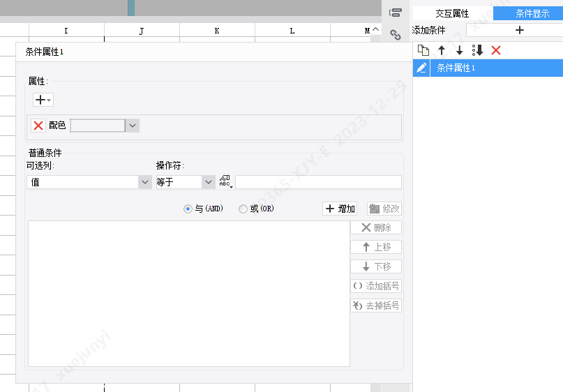Click the condition value input field
The image size is (563, 392).
[x=319, y=182]
